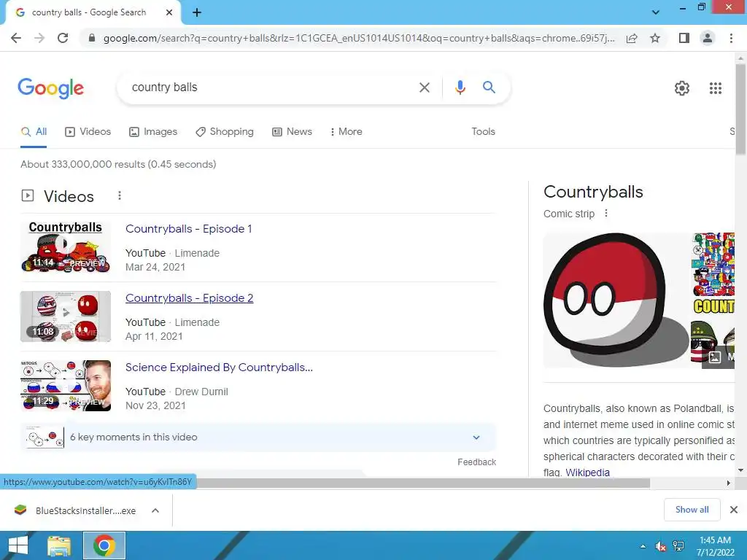Open a new tab with plus button
Viewport: 747px width, 560px height.
point(197,12)
